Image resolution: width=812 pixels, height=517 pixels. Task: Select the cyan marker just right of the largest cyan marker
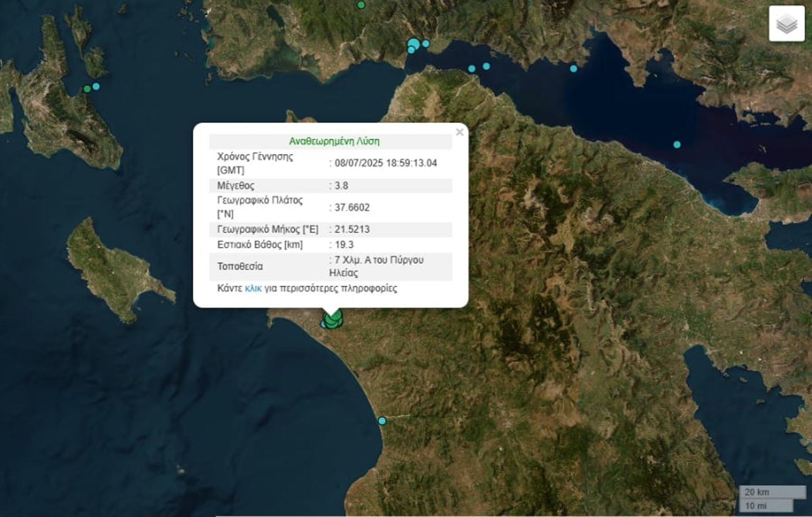pyautogui.click(x=426, y=44)
